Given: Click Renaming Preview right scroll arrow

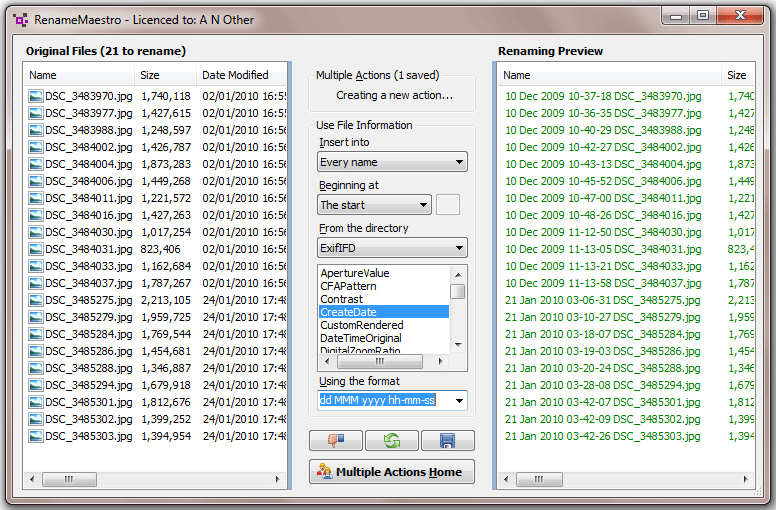Looking at the screenshot, I should (745, 479).
